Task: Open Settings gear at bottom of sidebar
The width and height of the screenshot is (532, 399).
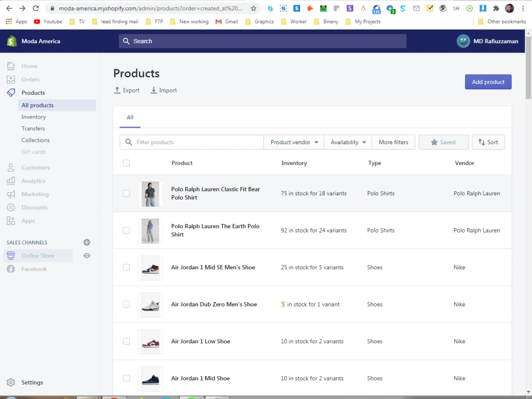Action: click(11, 383)
